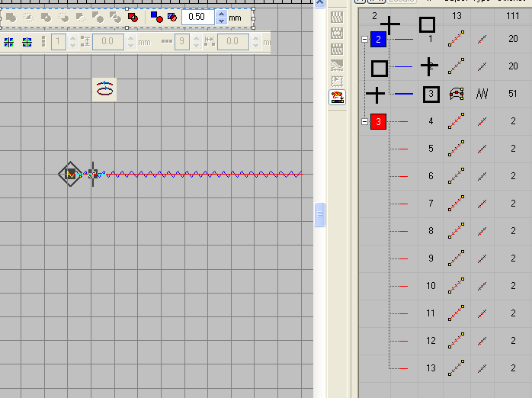Click the zigzag stitch type icon
Screen dimensions: 532x398
482,94
